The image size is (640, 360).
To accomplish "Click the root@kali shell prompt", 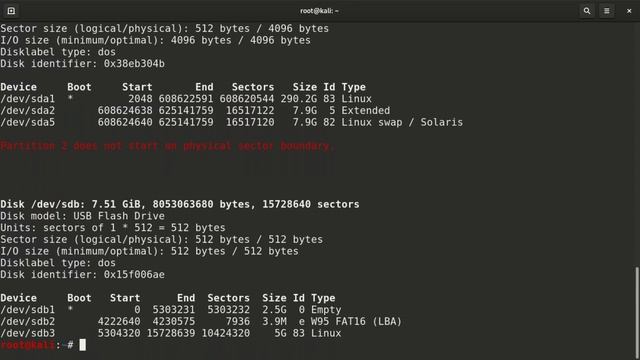I will pyautogui.click(x=37, y=345).
